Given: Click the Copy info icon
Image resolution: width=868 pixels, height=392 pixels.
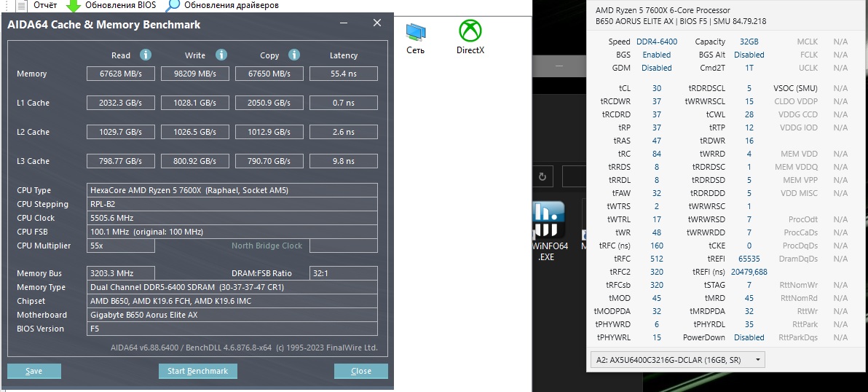Looking at the screenshot, I should (294, 55).
